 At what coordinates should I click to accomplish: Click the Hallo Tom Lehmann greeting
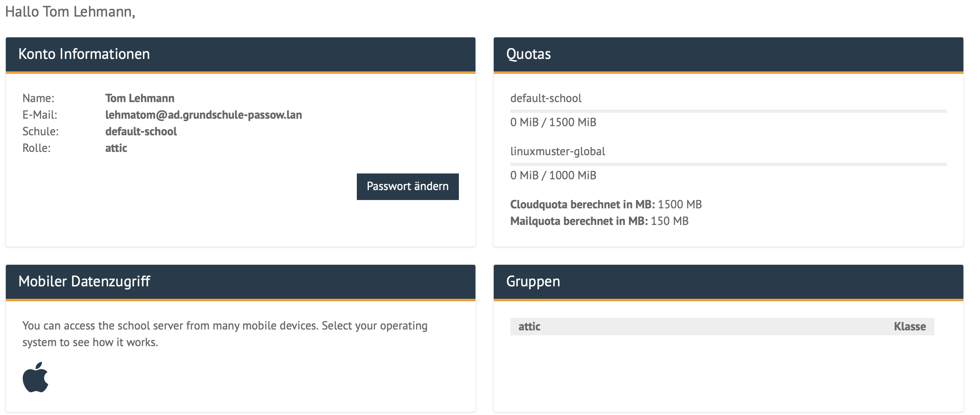click(x=70, y=12)
